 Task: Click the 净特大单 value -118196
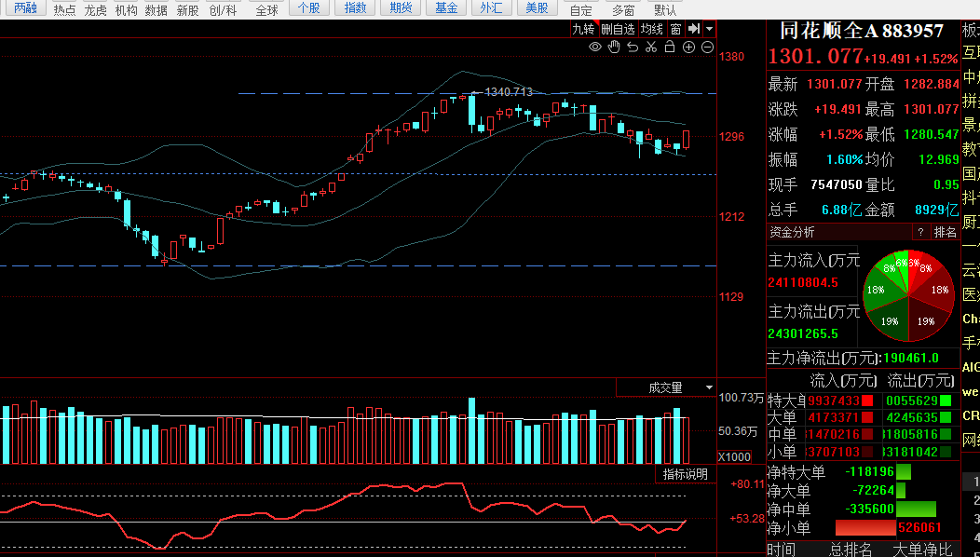pyautogui.click(x=870, y=472)
